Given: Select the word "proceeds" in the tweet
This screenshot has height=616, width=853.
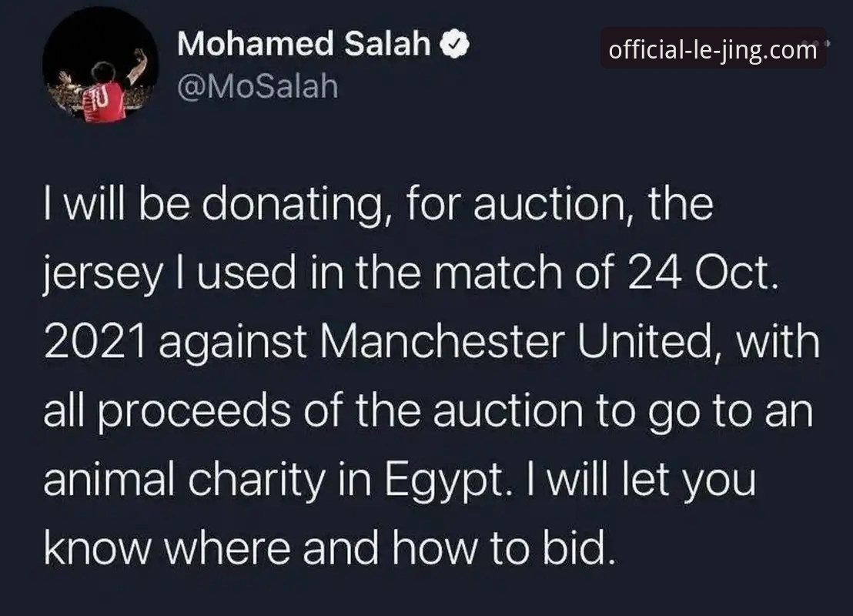Looking at the screenshot, I should point(194,413).
